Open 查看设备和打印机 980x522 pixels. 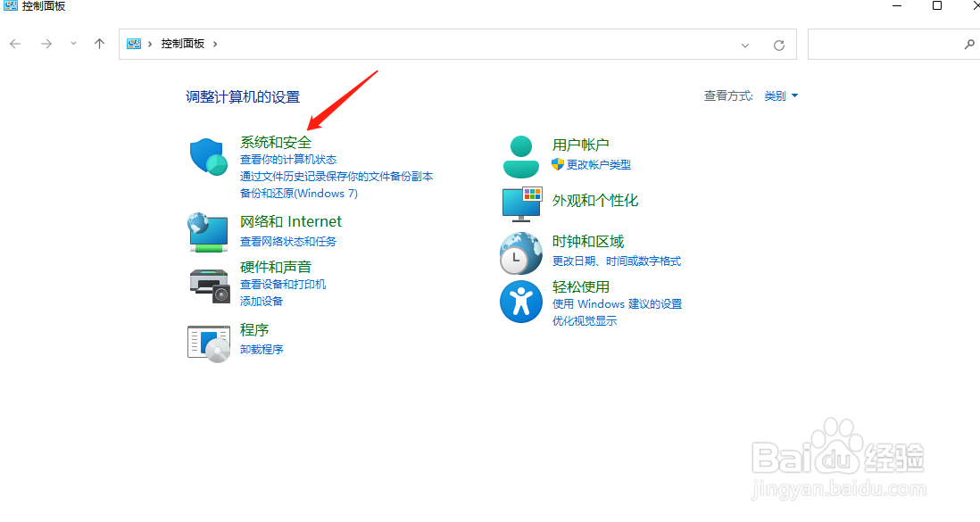click(x=283, y=285)
